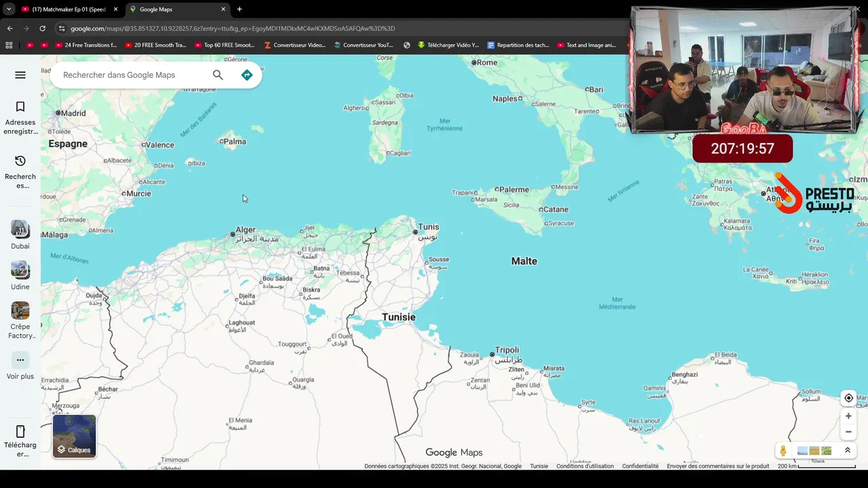Click the search magnifier icon
This screenshot has height=488, width=868.
pyautogui.click(x=218, y=75)
